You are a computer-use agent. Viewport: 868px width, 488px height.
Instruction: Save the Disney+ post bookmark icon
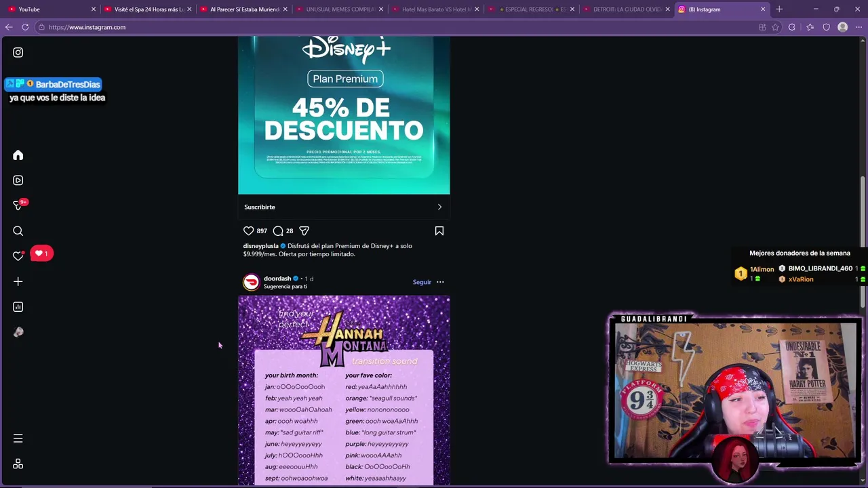click(439, 231)
